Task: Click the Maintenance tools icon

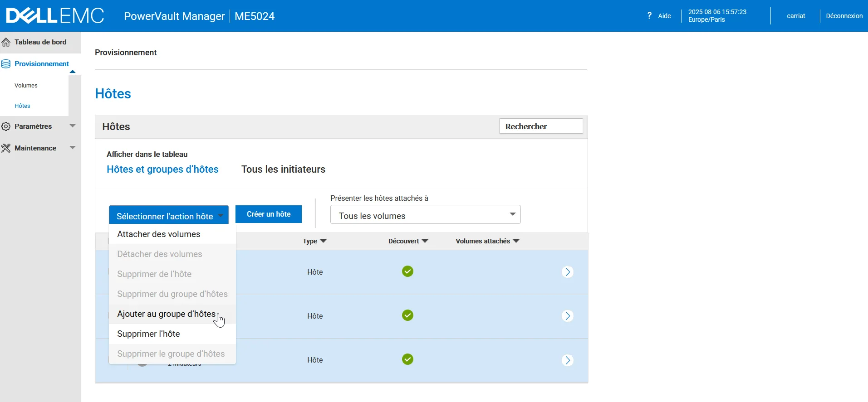Action: tap(6, 148)
